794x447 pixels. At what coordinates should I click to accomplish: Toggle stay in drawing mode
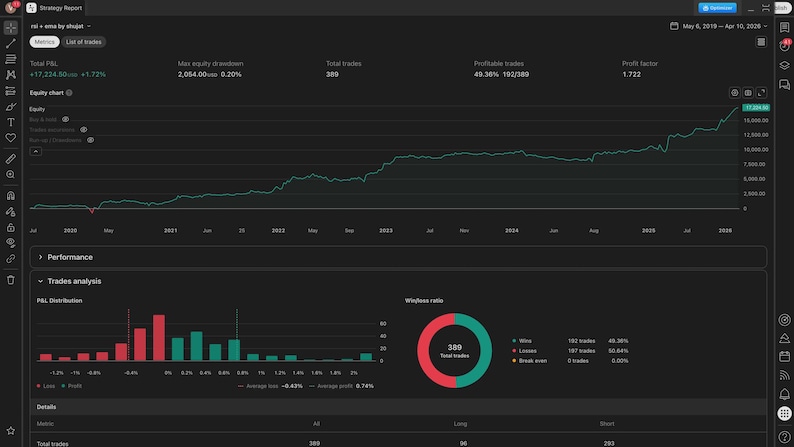11,212
